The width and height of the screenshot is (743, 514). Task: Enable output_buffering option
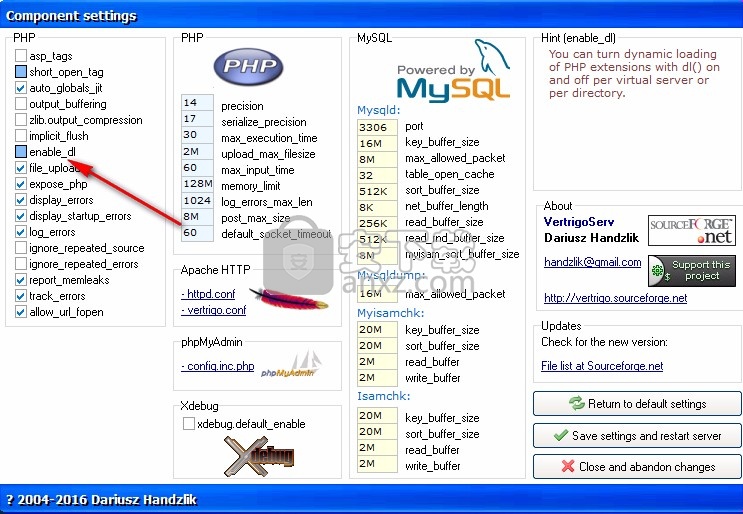pyautogui.click(x=20, y=104)
